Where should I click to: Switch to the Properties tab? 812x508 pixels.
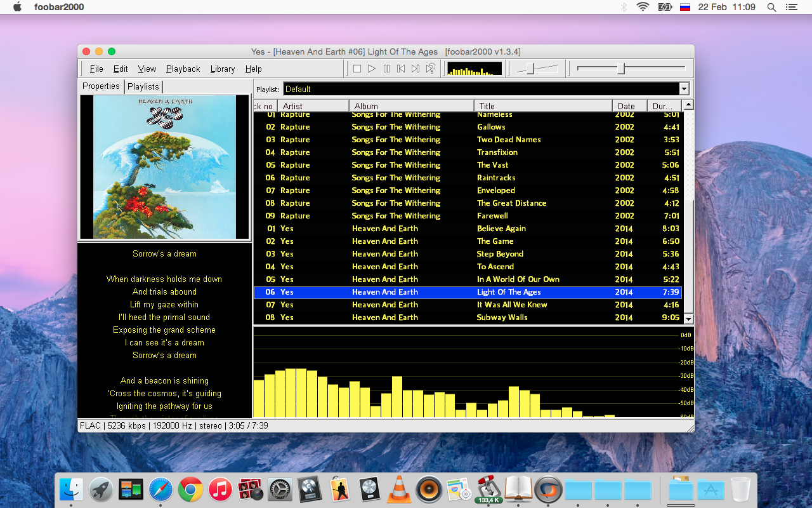click(x=101, y=86)
